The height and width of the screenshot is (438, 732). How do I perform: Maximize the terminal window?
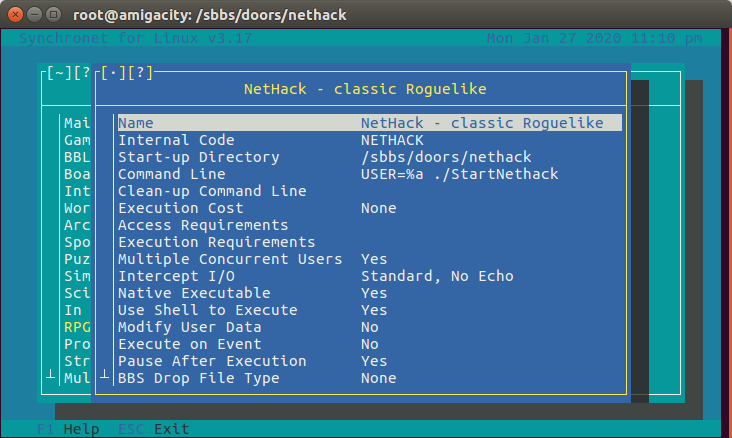coord(54,14)
